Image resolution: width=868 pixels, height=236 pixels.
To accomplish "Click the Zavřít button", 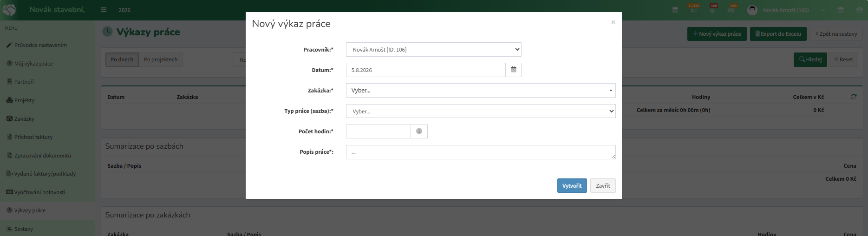I will [603, 185].
